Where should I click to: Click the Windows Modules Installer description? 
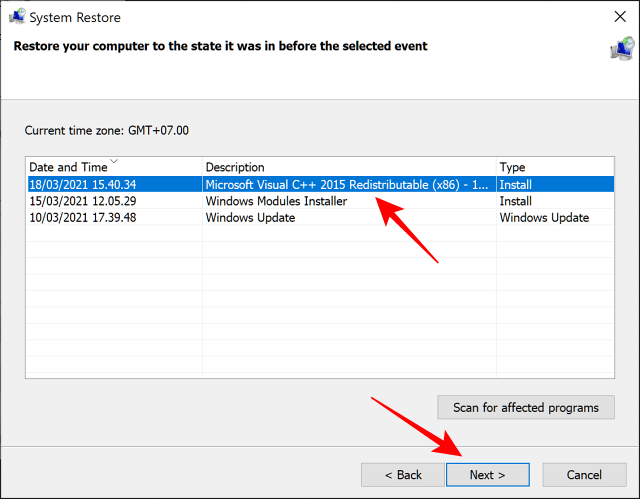point(276,201)
